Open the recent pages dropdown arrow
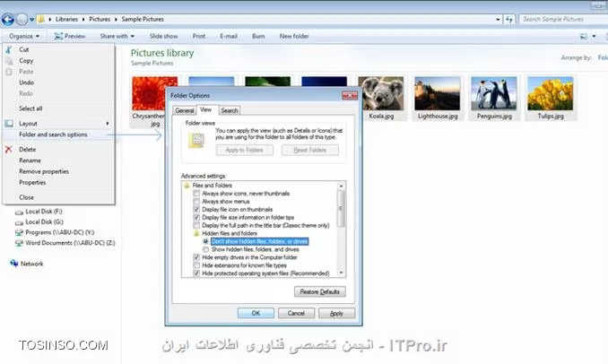This screenshot has height=364, width=608. (x=31, y=20)
